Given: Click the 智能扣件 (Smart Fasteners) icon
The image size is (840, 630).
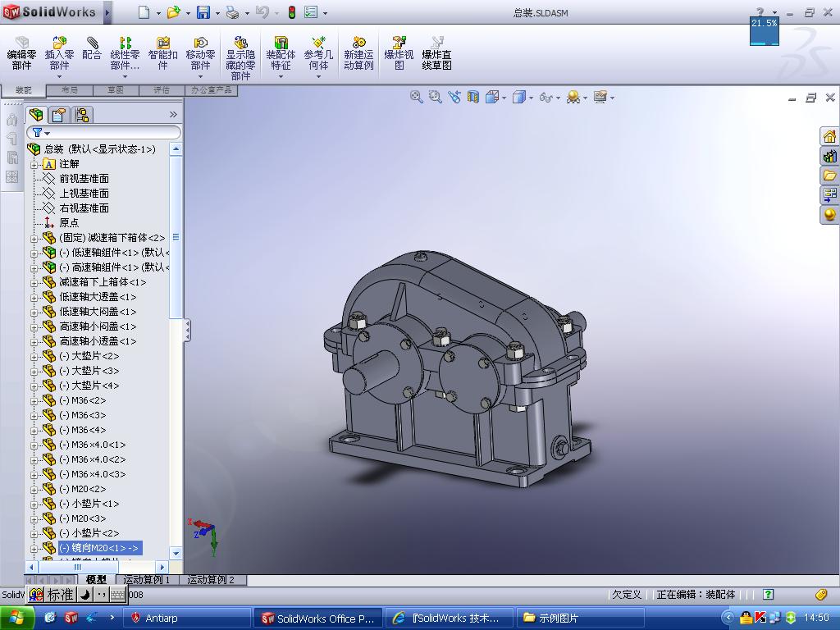Looking at the screenshot, I should (163, 53).
